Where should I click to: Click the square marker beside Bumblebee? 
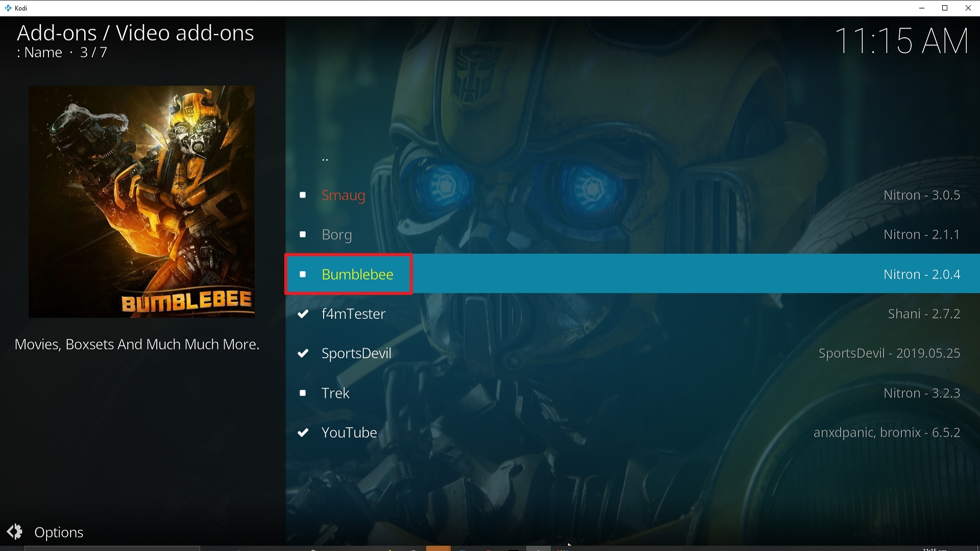[x=303, y=274]
